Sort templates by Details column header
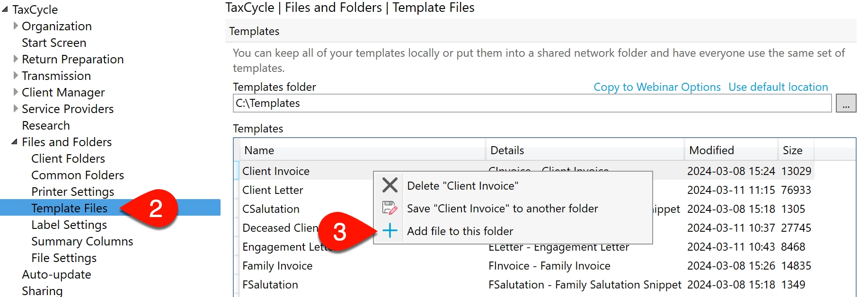The height and width of the screenshot is (297, 868). coord(585,150)
